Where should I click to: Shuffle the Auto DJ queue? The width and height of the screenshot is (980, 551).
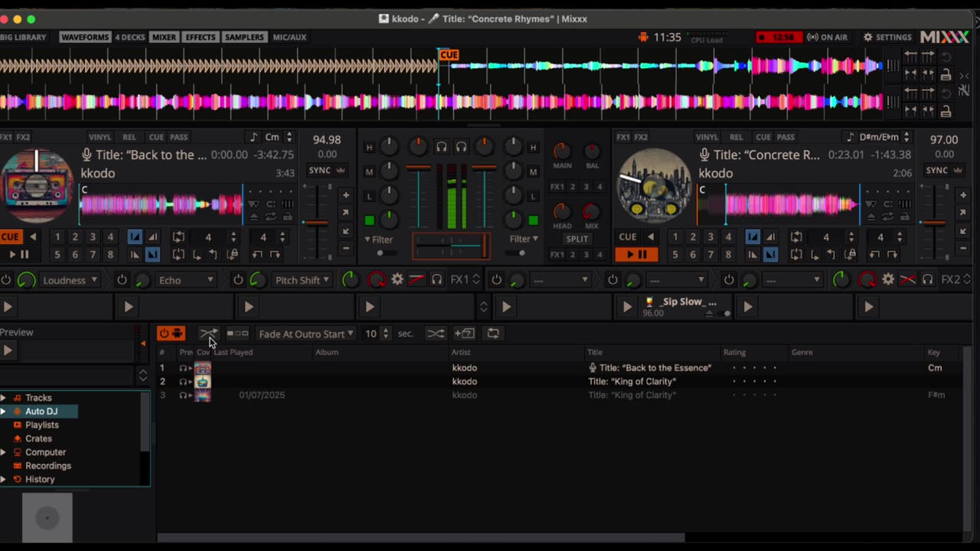[436, 334]
